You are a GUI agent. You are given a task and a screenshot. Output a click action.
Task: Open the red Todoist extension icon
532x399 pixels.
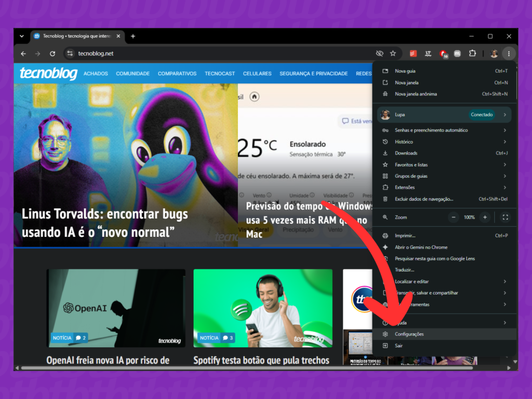413,53
